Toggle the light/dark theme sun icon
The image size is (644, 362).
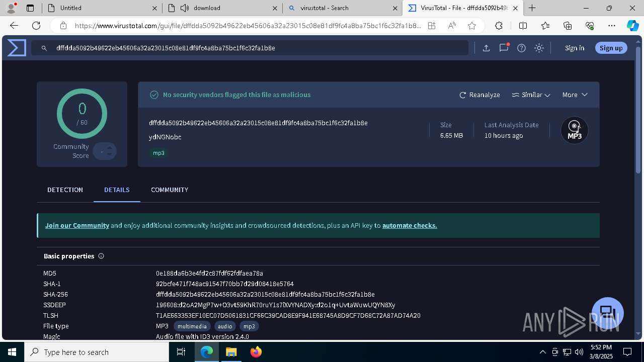539,48
